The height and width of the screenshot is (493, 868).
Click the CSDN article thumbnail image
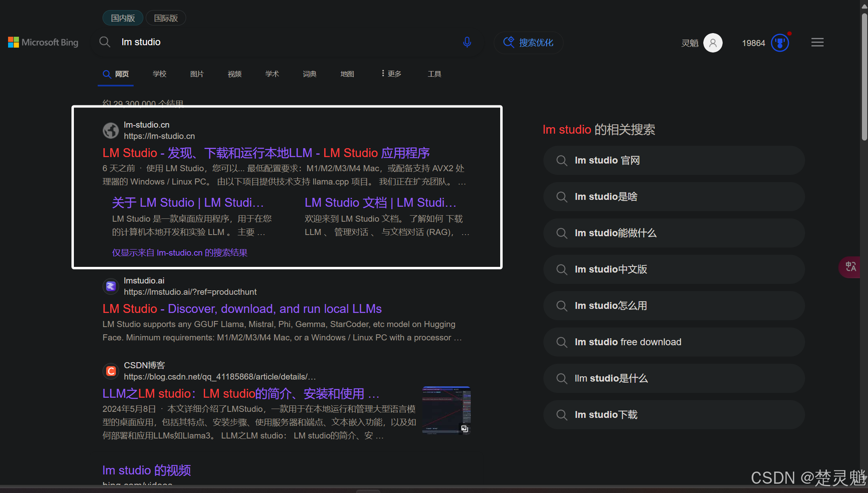(446, 410)
